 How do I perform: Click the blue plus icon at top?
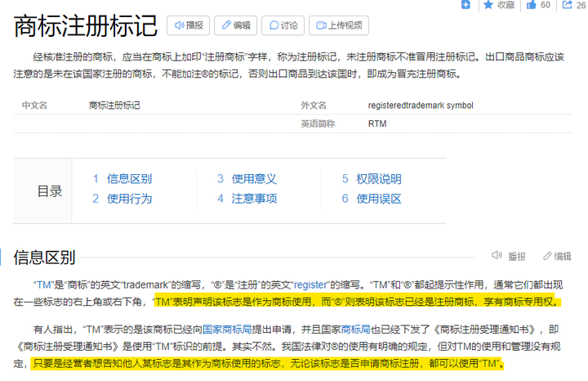[x=465, y=5]
